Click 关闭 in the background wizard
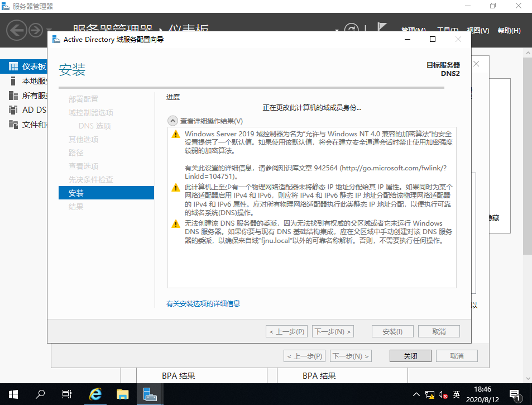The width and height of the screenshot is (532, 405). (x=410, y=356)
